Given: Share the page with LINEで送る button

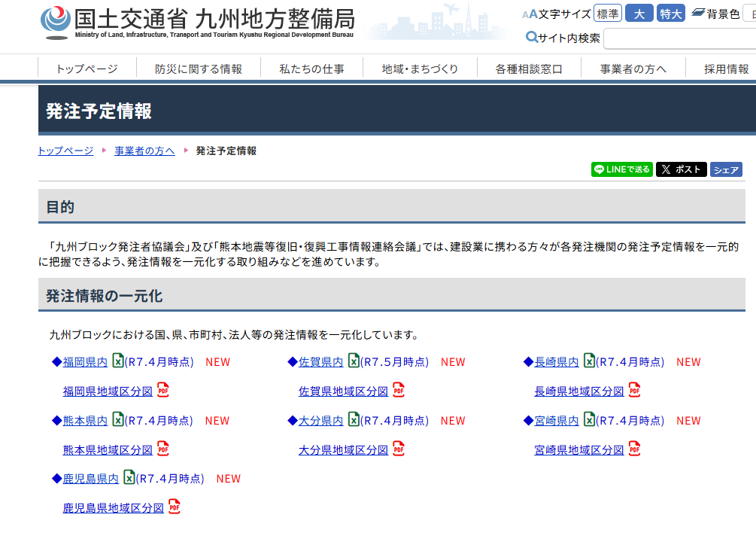Looking at the screenshot, I should [621, 169].
